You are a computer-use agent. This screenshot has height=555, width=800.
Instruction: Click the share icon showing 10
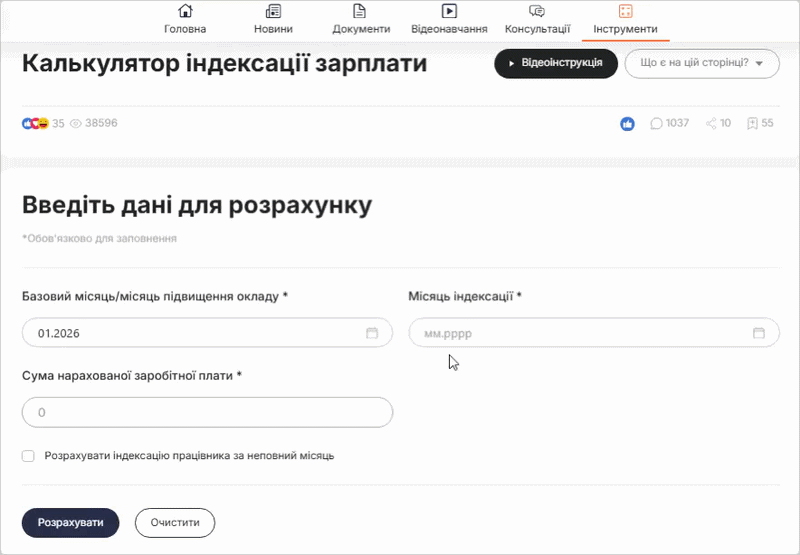pyautogui.click(x=711, y=124)
